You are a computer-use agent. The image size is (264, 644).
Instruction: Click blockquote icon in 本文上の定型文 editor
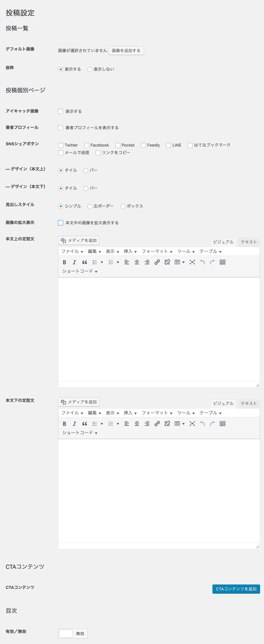pos(85,262)
